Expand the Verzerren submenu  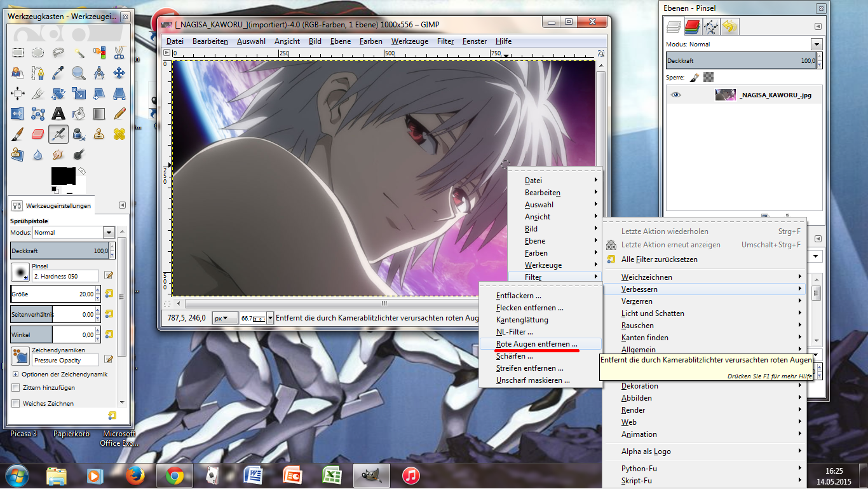[x=703, y=301]
